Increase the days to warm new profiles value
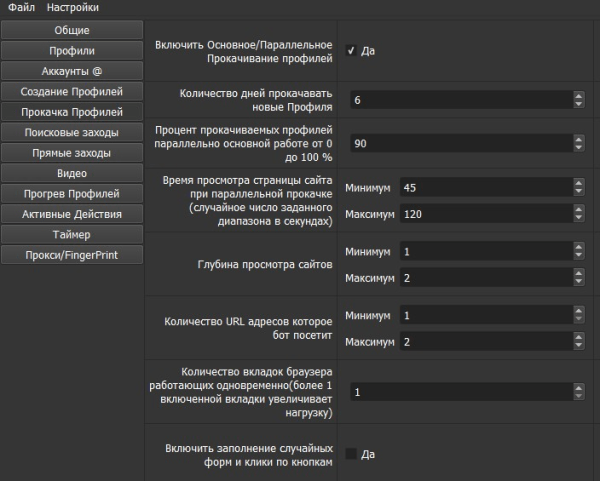The image size is (600, 481). pyautogui.click(x=579, y=96)
